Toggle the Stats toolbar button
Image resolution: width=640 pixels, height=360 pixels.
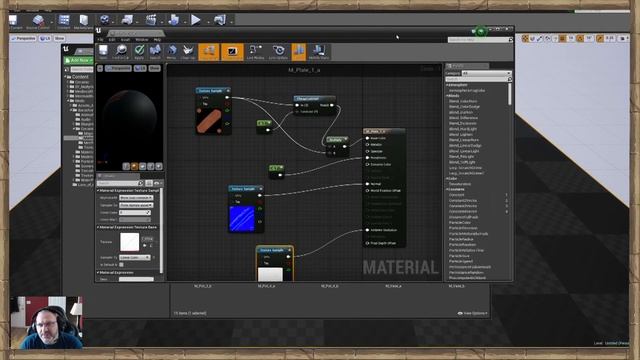point(299,52)
